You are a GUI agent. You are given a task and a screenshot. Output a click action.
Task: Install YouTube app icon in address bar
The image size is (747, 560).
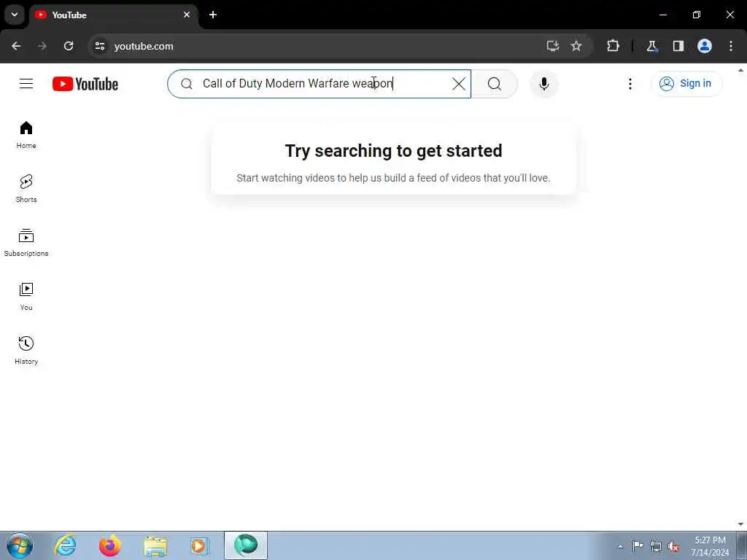pyautogui.click(x=553, y=46)
